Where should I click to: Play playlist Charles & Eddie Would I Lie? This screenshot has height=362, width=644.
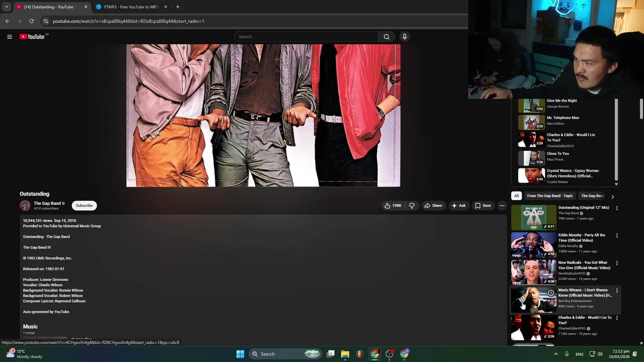point(567,140)
